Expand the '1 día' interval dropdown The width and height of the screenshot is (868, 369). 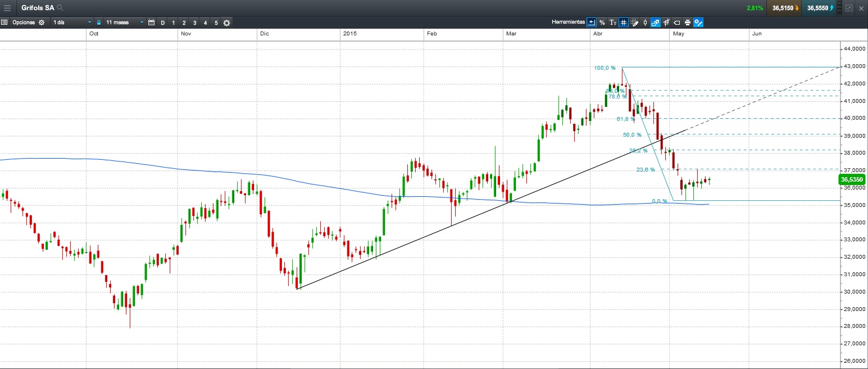pos(72,22)
